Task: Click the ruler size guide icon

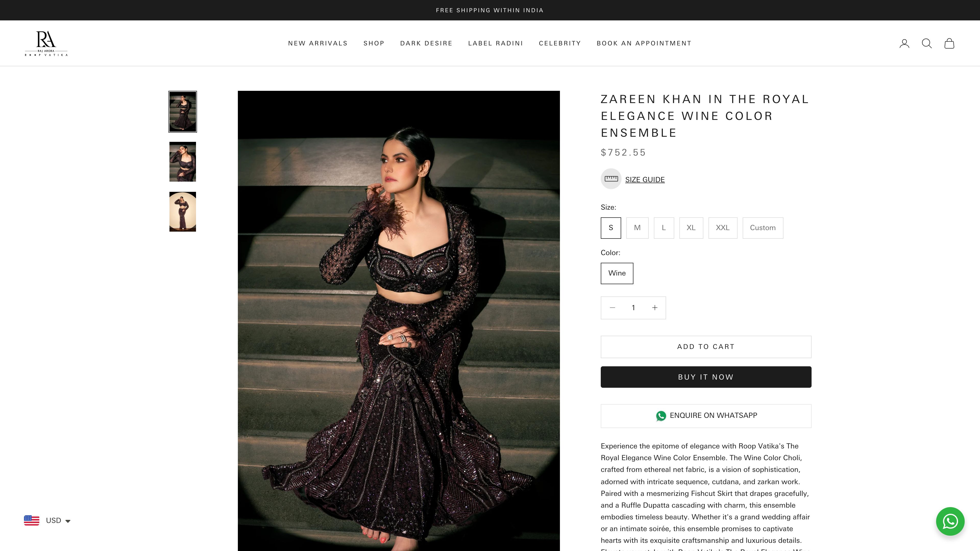Action: click(611, 179)
